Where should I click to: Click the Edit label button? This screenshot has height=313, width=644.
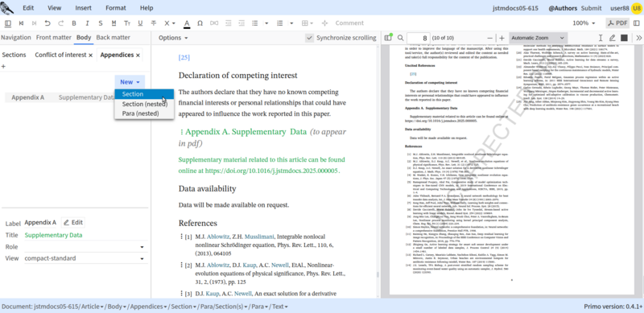73,223
